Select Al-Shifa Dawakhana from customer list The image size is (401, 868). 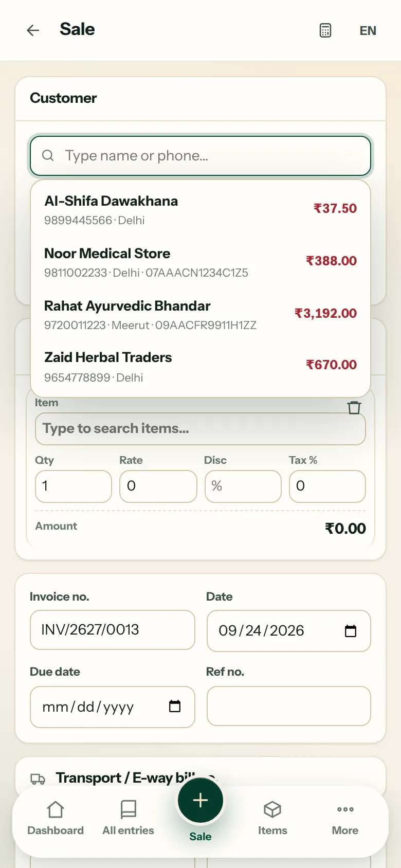(x=200, y=209)
